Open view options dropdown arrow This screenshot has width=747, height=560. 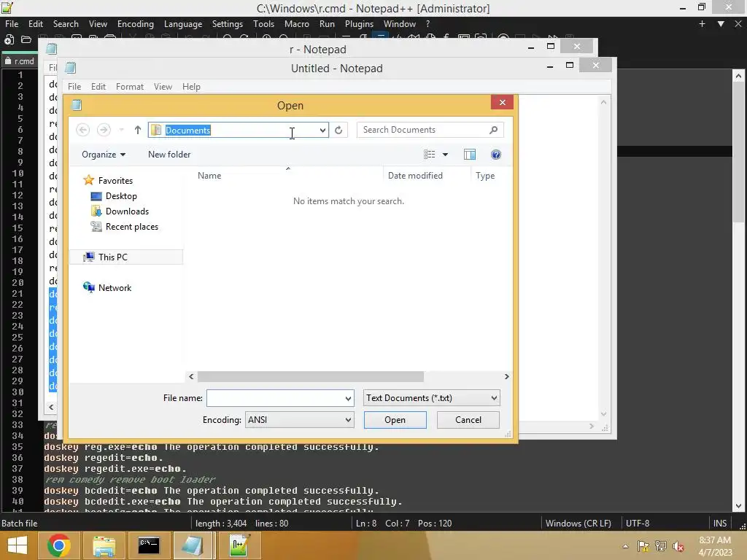[x=445, y=155]
